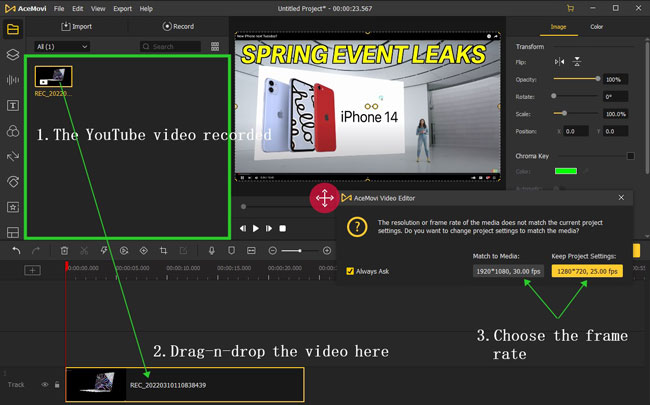
Task: Toggle the Chroma Key checkbox
Action: pos(631,156)
